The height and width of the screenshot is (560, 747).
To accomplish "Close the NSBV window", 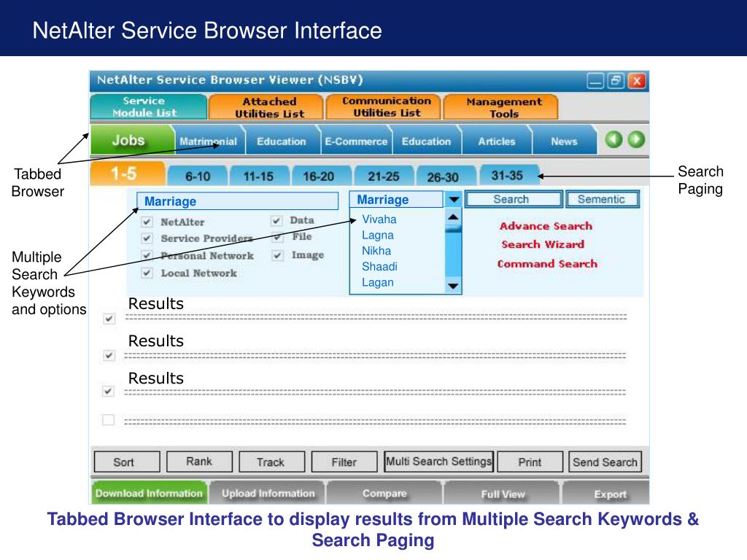I will (637, 82).
